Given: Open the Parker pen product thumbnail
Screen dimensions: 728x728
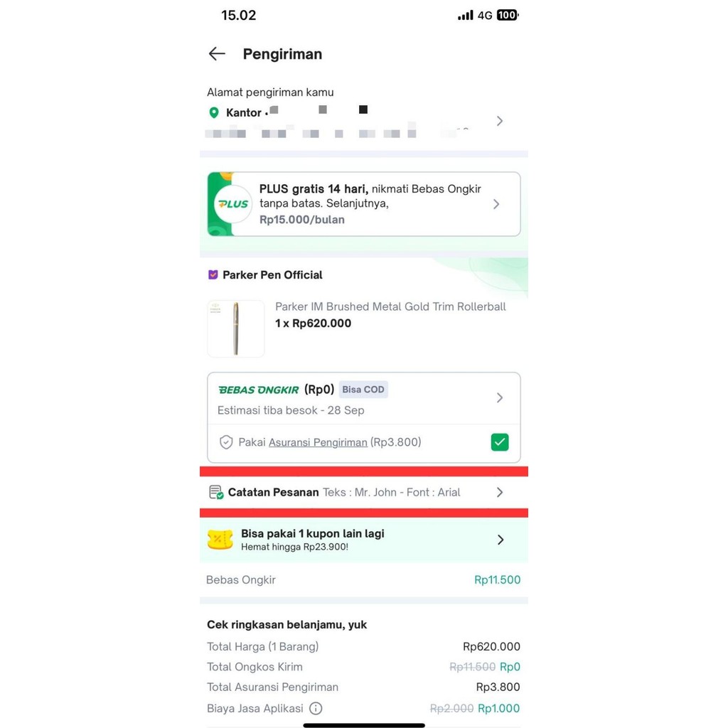Looking at the screenshot, I should tap(236, 328).
